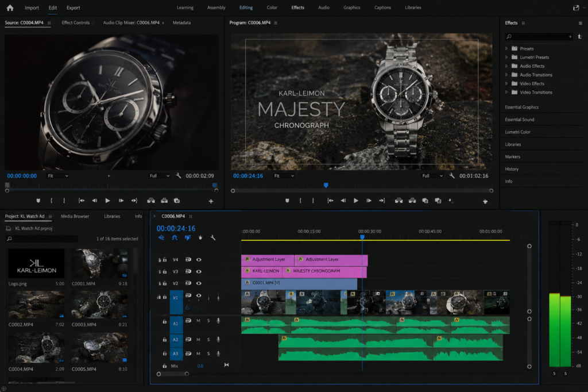Click Lift button in Program monitor
This screenshot has width=588, height=392.
(399, 201)
